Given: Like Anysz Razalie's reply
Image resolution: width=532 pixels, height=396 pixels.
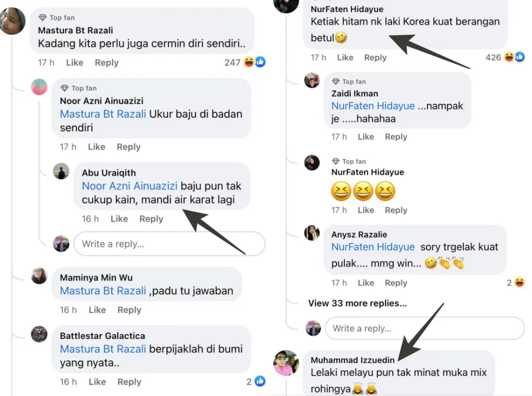Looking at the screenshot, I should [x=366, y=283].
